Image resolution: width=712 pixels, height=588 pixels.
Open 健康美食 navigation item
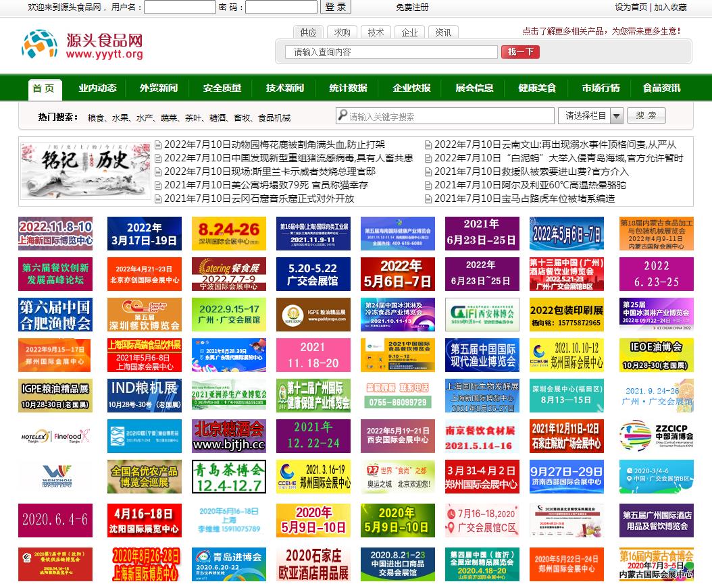point(537,88)
